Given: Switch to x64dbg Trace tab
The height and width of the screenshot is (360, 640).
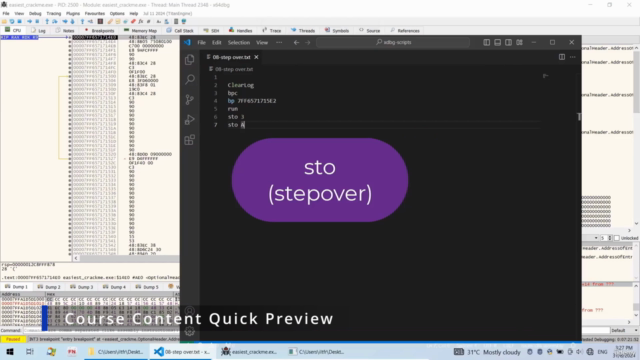Looking at the screenshot, I should point(272,31).
